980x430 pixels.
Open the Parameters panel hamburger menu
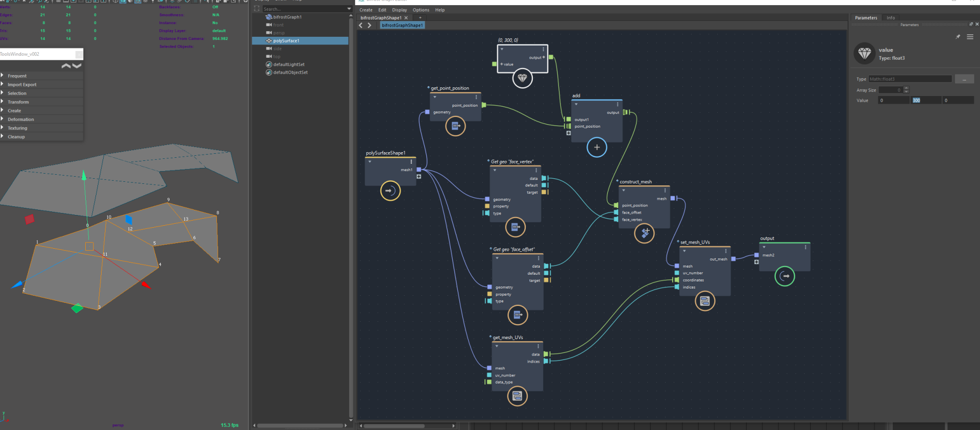(970, 37)
